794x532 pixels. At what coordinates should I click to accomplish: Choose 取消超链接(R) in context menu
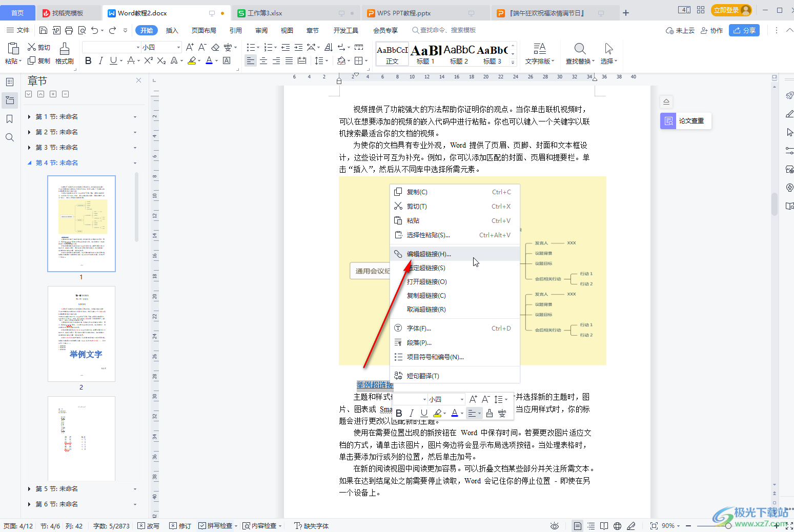[455, 309]
